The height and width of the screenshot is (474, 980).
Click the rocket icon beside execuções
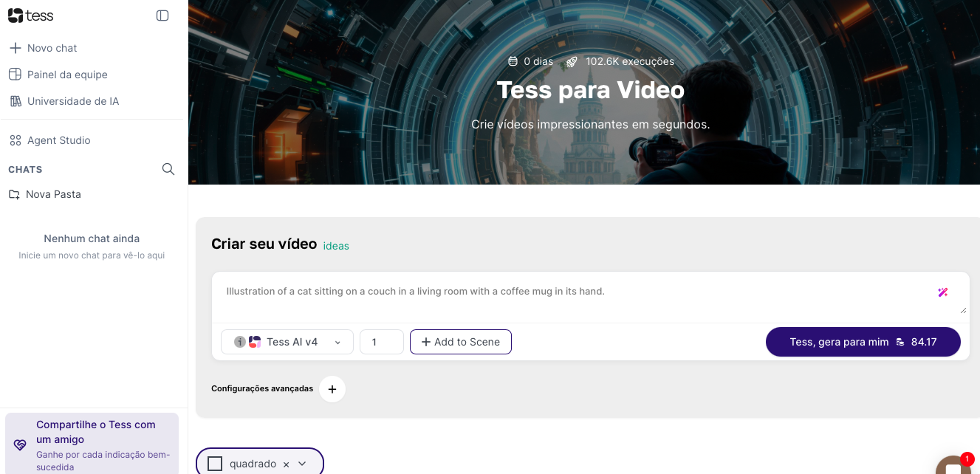tap(572, 61)
